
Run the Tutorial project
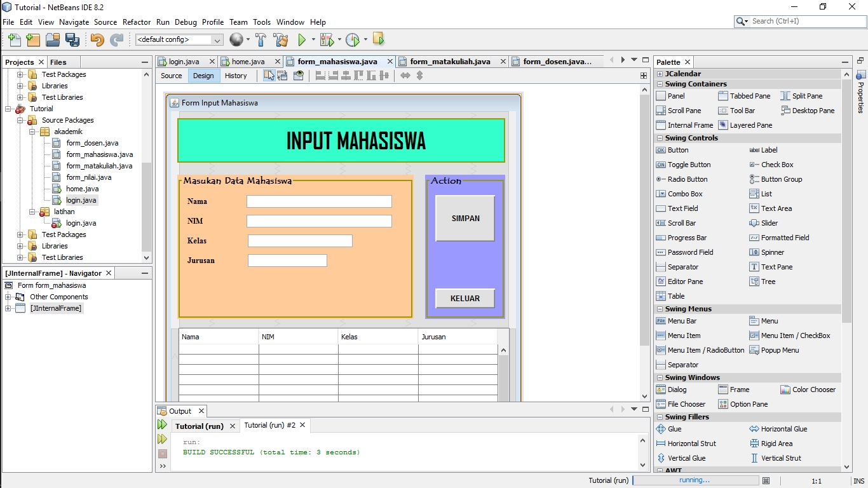click(x=302, y=39)
